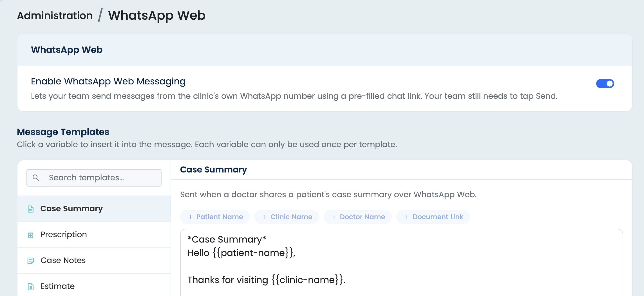Click the plus icon on Patient Name chip
The height and width of the screenshot is (296, 644).
(191, 217)
